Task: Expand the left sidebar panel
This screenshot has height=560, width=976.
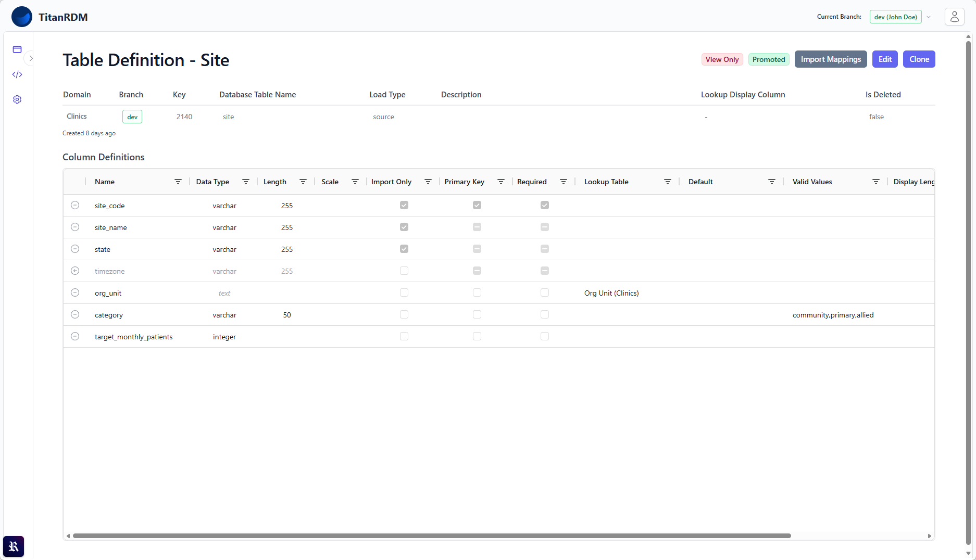Action: 31,58
